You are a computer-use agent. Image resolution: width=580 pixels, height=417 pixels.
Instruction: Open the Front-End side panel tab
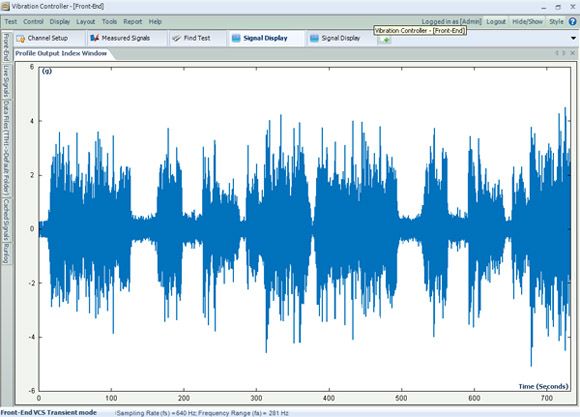click(x=6, y=47)
